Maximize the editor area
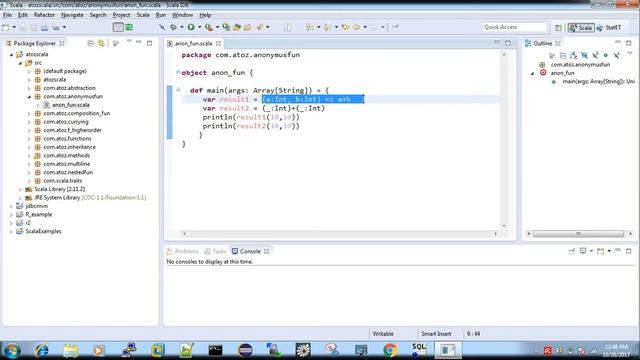The height and width of the screenshot is (360, 640). point(508,43)
